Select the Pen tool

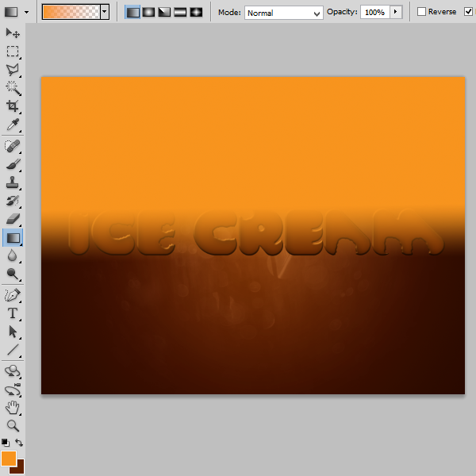pyautogui.click(x=13, y=295)
